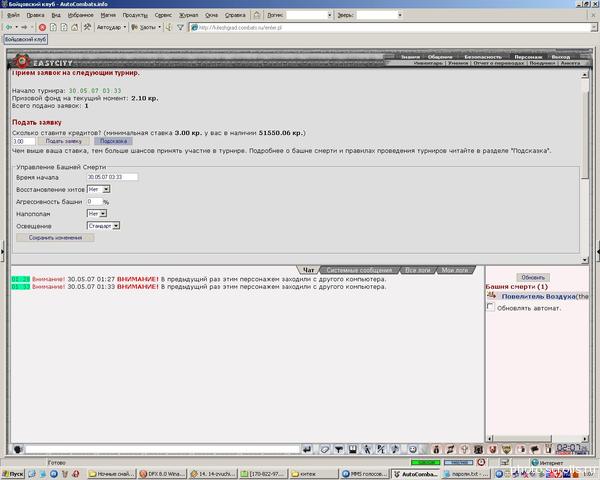This screenshot has height=480, width=600.
Task: Open the Магия menu
Action: (108, 15)
